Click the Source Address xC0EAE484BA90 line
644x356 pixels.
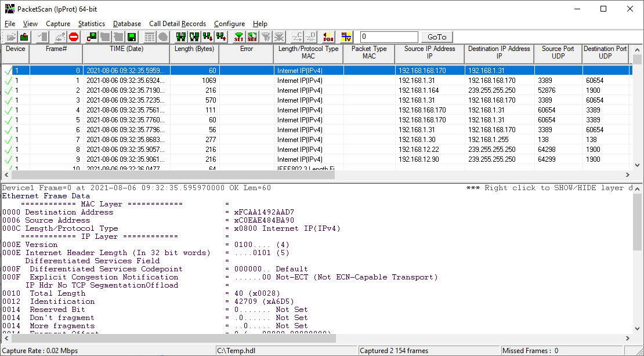149,220
